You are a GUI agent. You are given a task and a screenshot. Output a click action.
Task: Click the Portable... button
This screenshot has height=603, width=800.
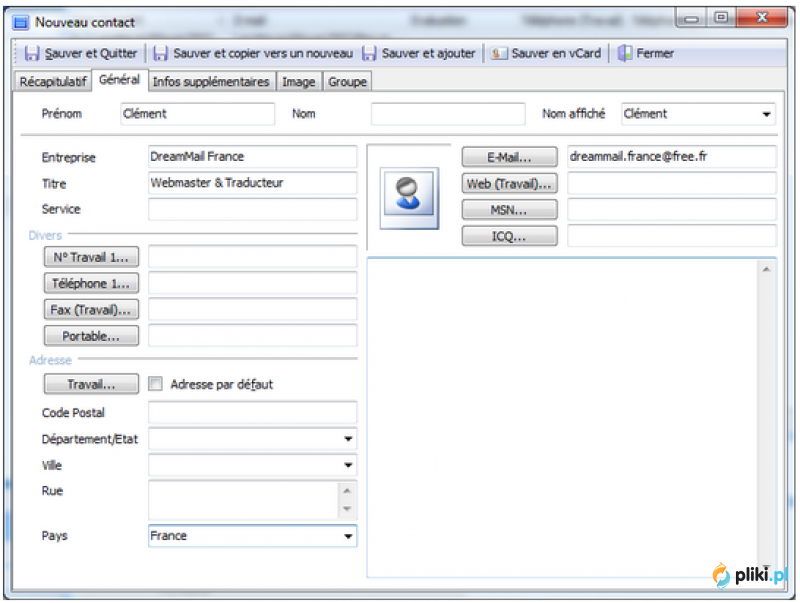pos(91,336)
